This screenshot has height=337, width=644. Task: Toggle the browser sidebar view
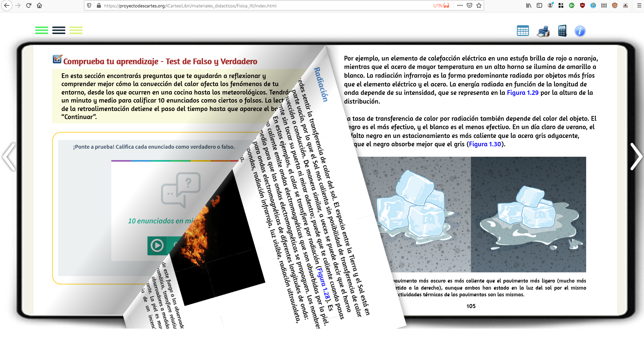pyautogui.click(x=539, y=5)
